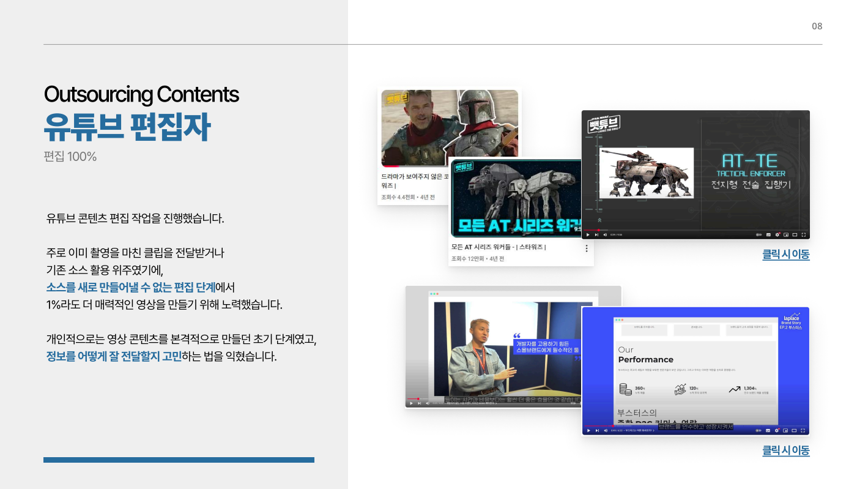Click the quote 개발자를 고용하기 힘든 스몰브랜드에게

[547, 346]
